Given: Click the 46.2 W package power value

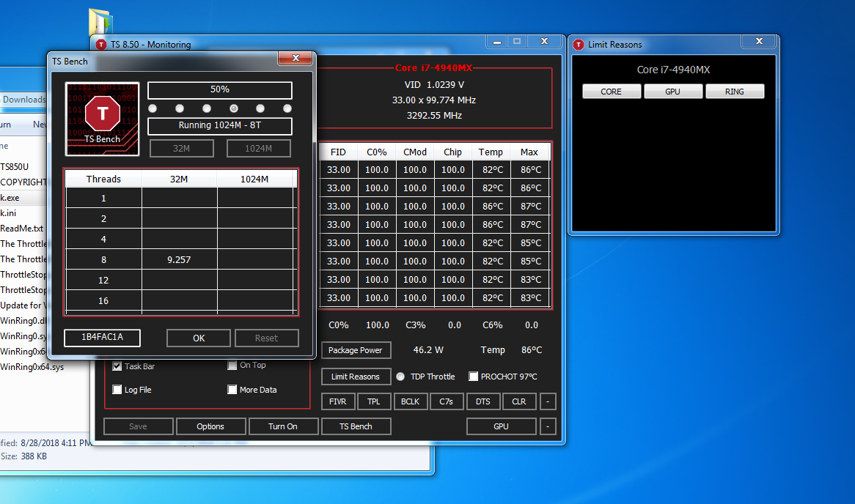Looking at the screenshot, I should pyautogui.click(x=428, y=350).
